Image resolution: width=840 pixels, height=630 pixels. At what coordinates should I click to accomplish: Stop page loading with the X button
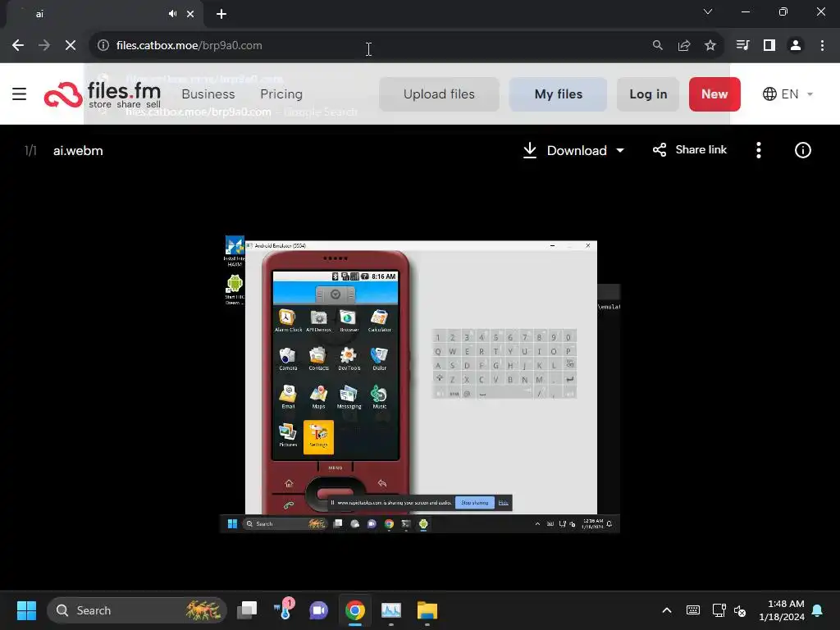71,46
